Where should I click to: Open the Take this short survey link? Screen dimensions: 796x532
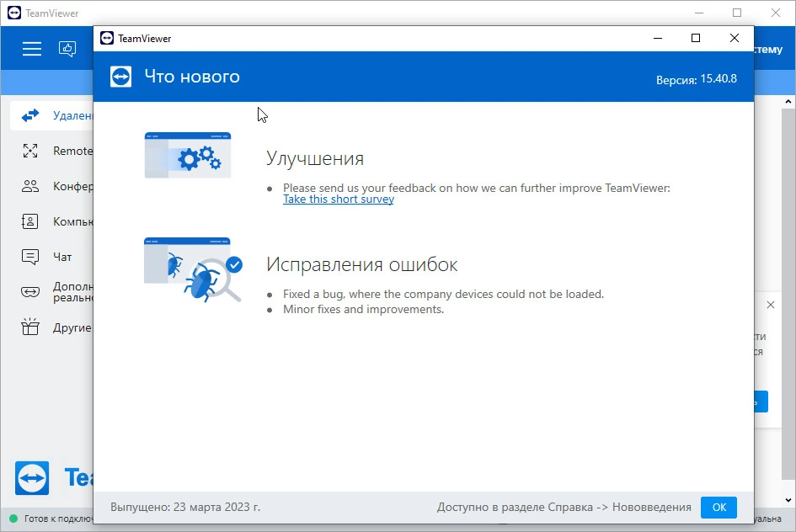[x=339, y=199]
